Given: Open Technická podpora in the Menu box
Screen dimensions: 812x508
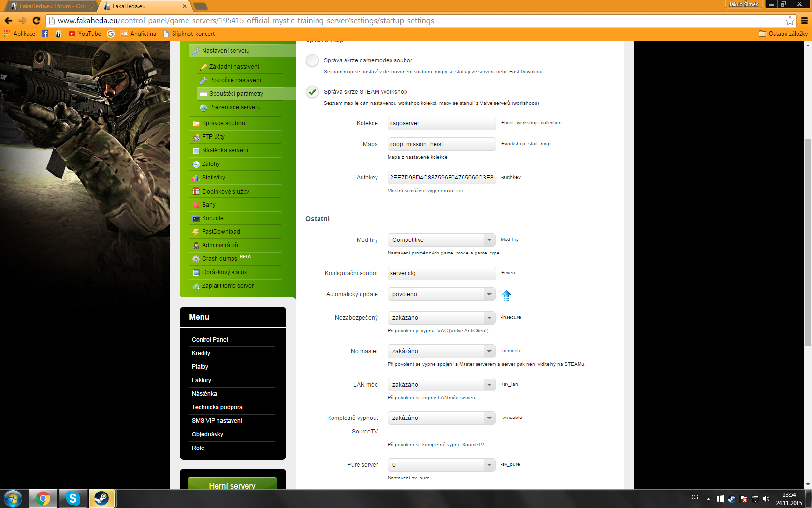Looking at the screenshot, I should tap(217, 407).
